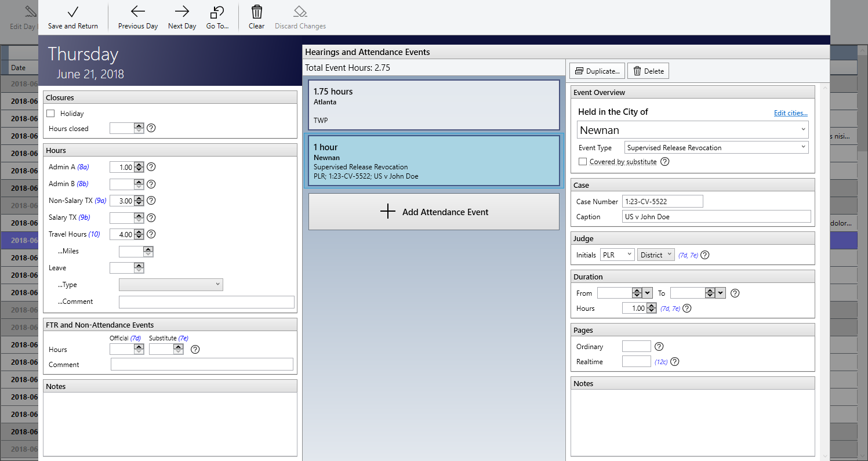The image size is (868, 461).
Task: Click 8a reference link beside Admin A
Action: [83, 167]
